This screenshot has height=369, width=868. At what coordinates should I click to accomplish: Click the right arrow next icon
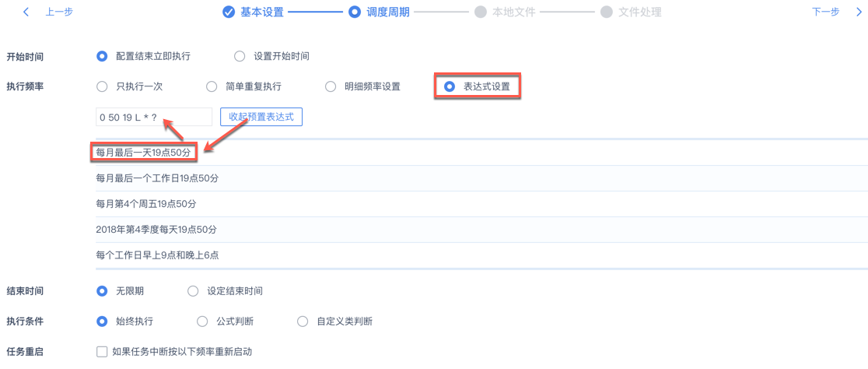click(x=859, y=12)
